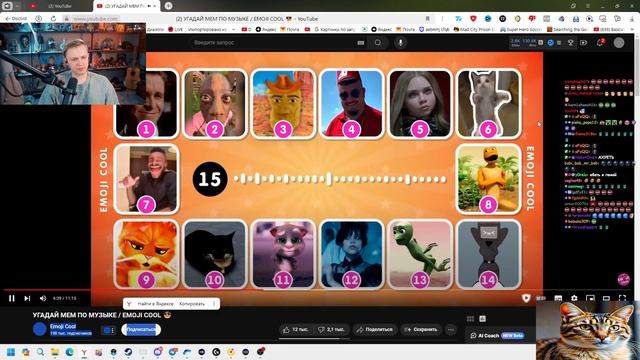Open the more actions ellipsis button
Image resolution: width=640 pixels, height=360 pixels.
click(451, 329)
